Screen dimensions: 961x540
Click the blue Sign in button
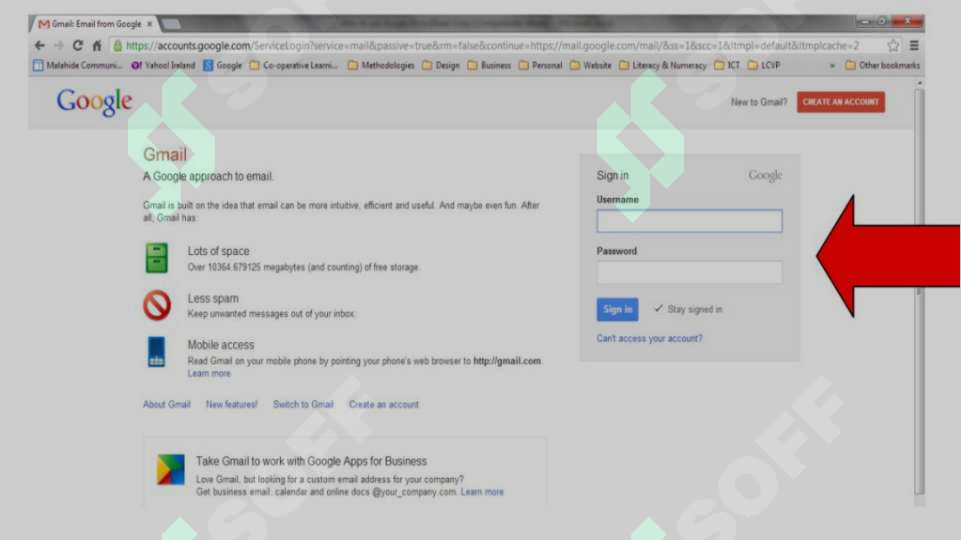[x=617, y=310]
